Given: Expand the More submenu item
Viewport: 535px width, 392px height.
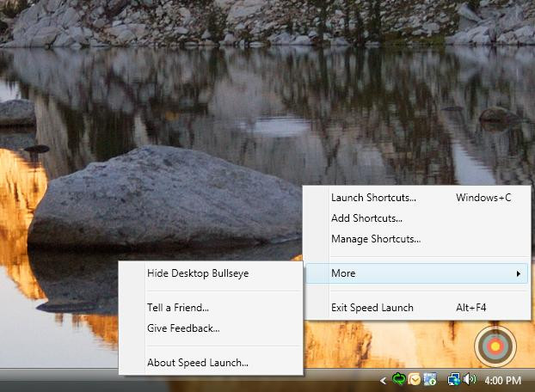Looking at the screenshot, I should pyautogui.click(x=344, y=273).
